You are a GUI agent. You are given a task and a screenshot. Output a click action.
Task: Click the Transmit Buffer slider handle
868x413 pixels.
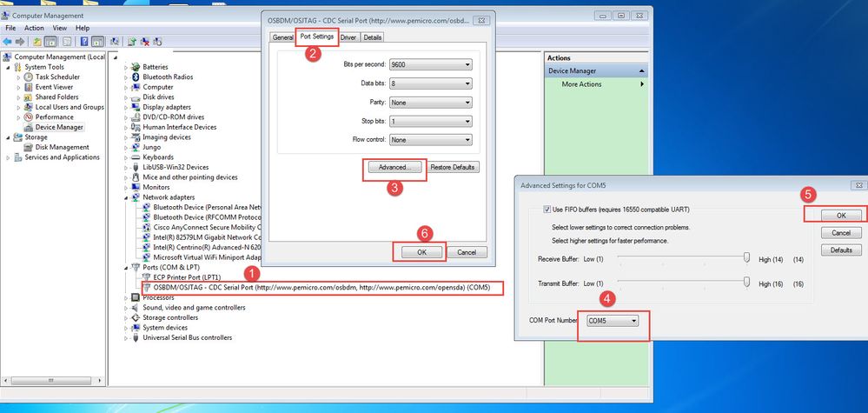746,282
